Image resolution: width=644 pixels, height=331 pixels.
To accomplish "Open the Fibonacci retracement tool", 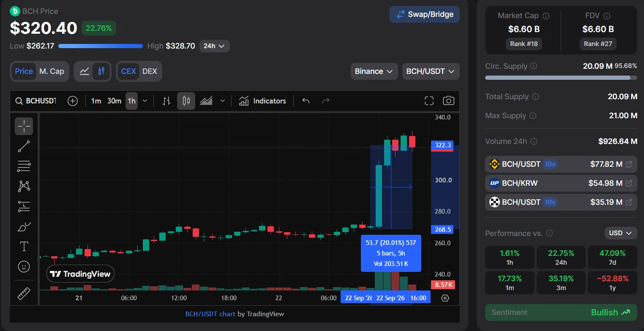I will tap(24, 166).
